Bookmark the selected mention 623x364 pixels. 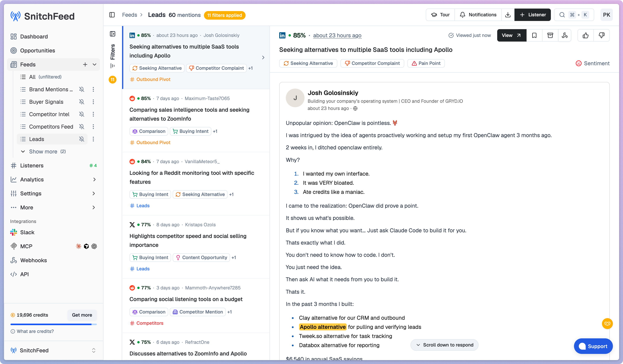(534, 35)
